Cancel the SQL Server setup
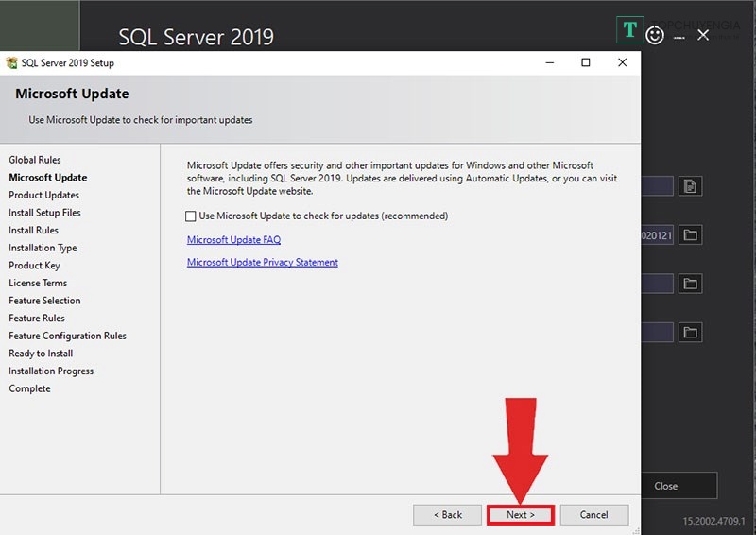This screenshot has height=535, width=756. tap(593, 515)
